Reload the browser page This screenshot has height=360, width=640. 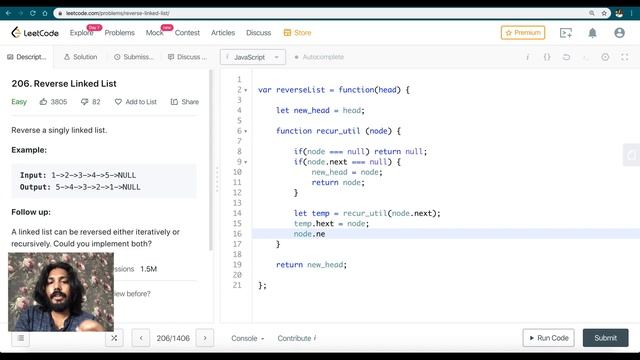click(x=33, y=13)
